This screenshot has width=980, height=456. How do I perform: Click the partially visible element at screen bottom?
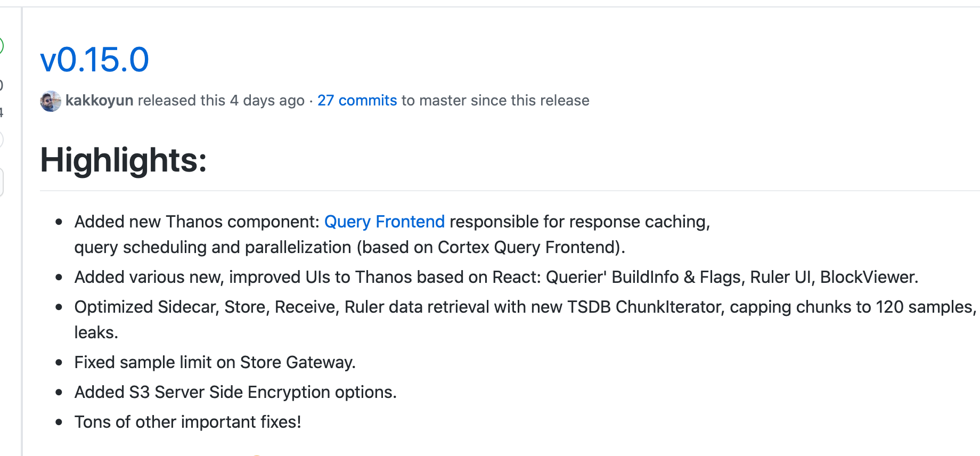[x=258, y=453]
